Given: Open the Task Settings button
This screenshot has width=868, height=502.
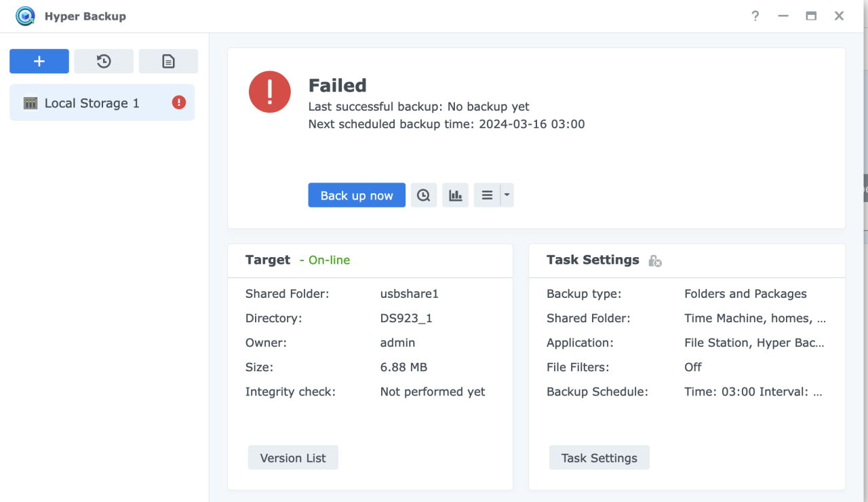Looking at the screenshot, I should point(599,458).
